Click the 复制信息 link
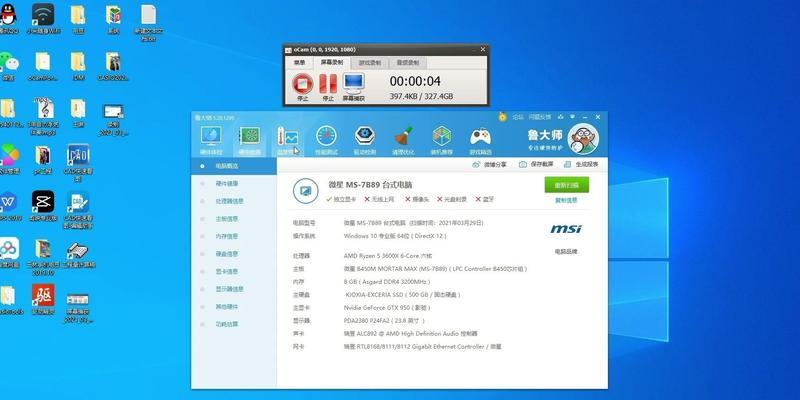The width and height of the screenshot is (800, 400). pyautogui.click(x=566, y=201)
